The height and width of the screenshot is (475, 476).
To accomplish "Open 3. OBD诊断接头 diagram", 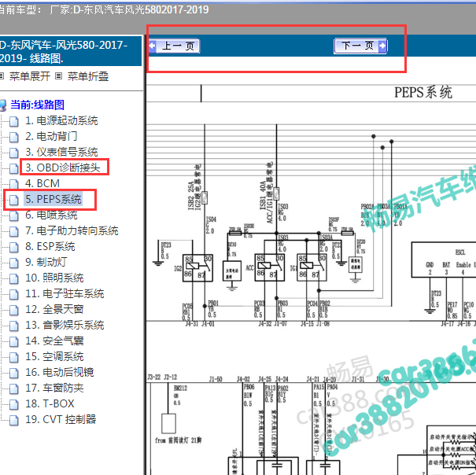I will pyautogui.click(x=62, y=168).
